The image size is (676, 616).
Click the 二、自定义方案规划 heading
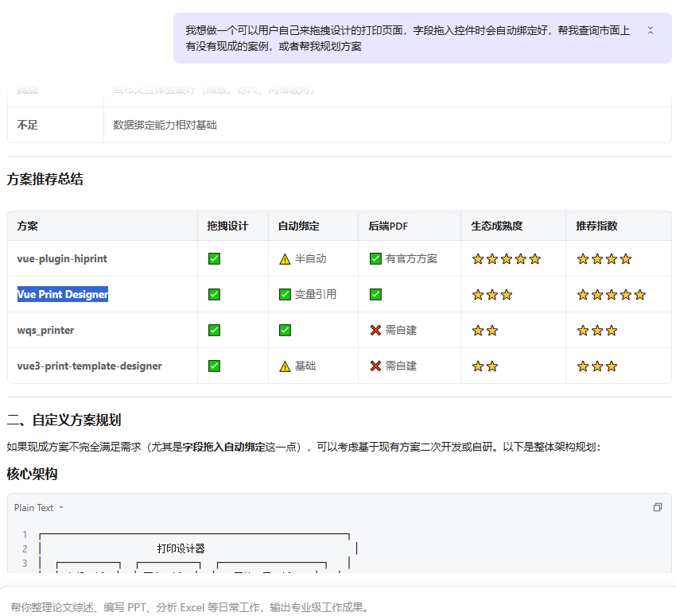(64, 420)
